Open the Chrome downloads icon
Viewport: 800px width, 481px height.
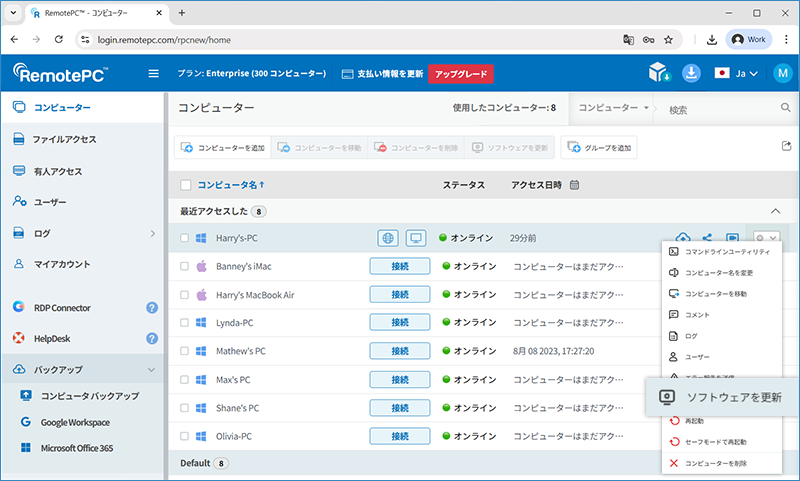coord(712,40)
